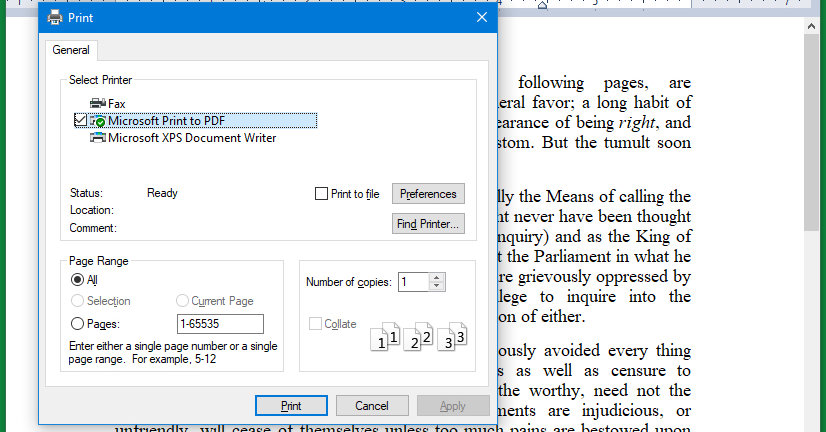826x432 pixels.
Task: Click the italic word 'right' in the document
Action: 637,123
